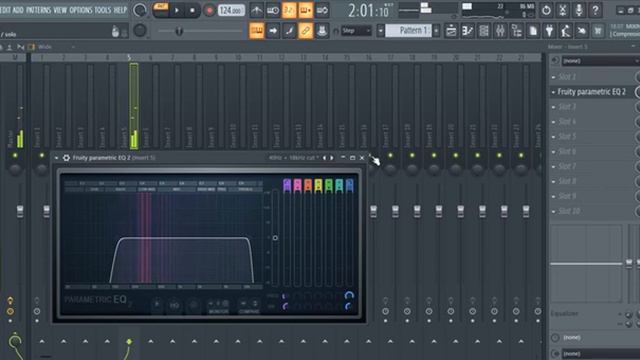Toggle typing keyboard to piano icon
The width and height of the screenshot is (640, 360).
pyautogui.click(x=256, y=31)
